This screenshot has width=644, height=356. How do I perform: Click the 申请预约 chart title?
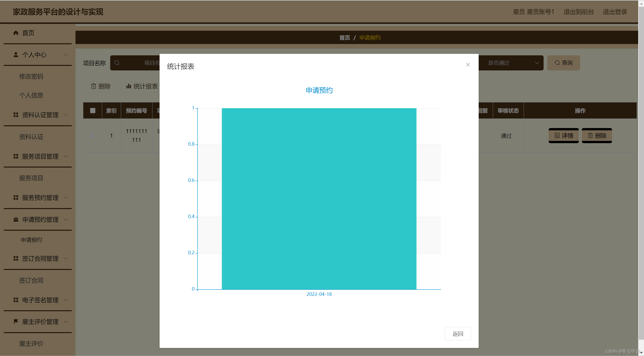pos(319,90)
